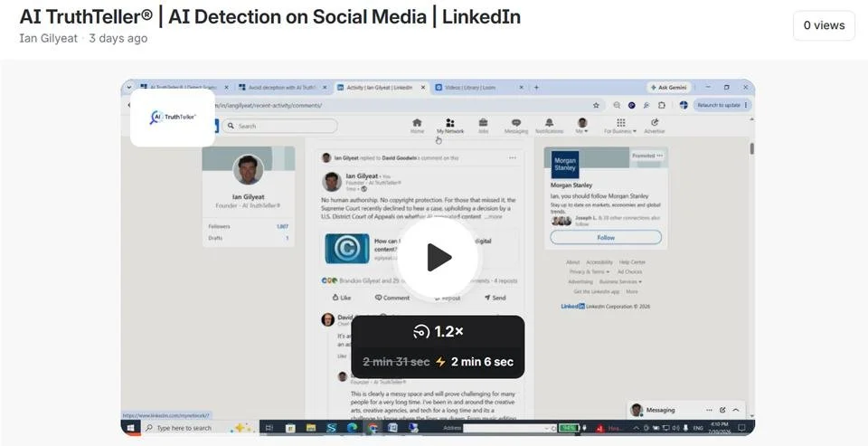Switch to the Activity Ian Gilyeat LinkedIn tab
This screenshot has width=868, height=446.
380,88
